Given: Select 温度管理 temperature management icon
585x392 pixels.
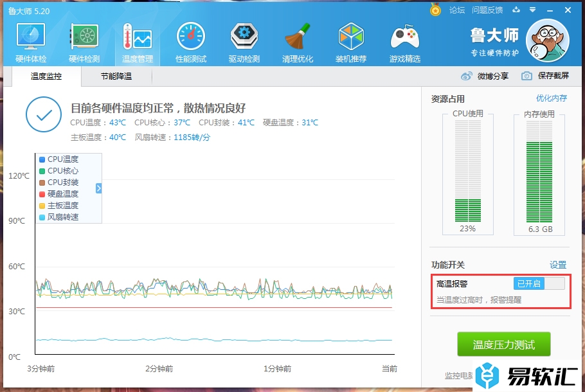Looking at the screenshot, I should pos(138,37).
